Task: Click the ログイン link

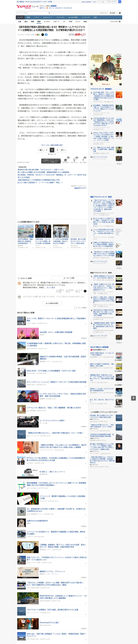Action: 42,8
